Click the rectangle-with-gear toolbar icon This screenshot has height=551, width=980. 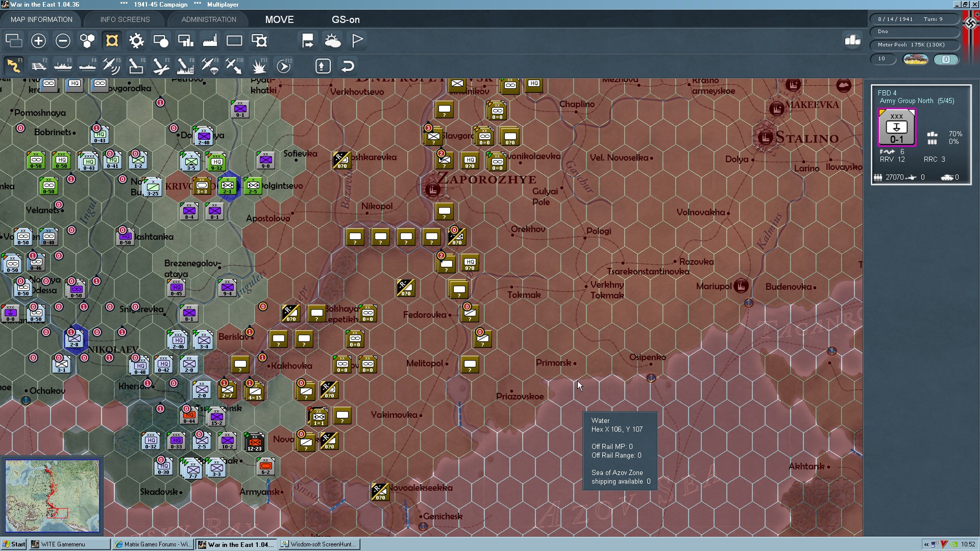259,40
